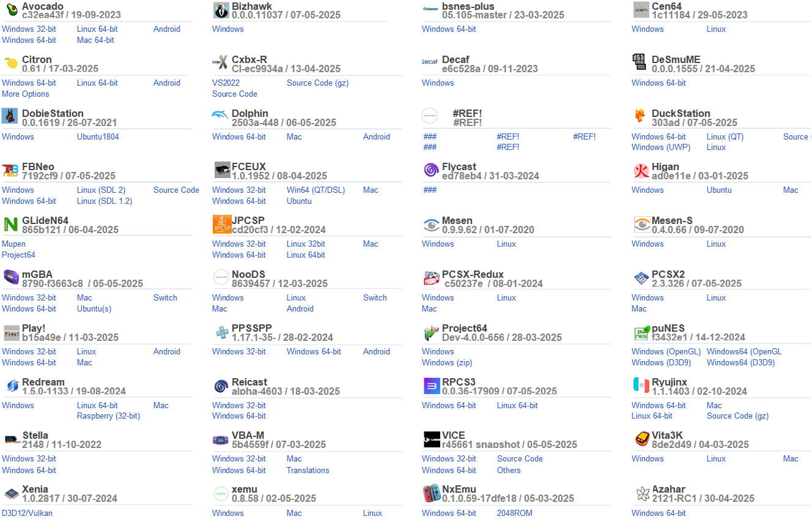Viewport: 812px width, 530px height.
Task: Open RPCS3 Linux 64-bit download
Action: 517,405
